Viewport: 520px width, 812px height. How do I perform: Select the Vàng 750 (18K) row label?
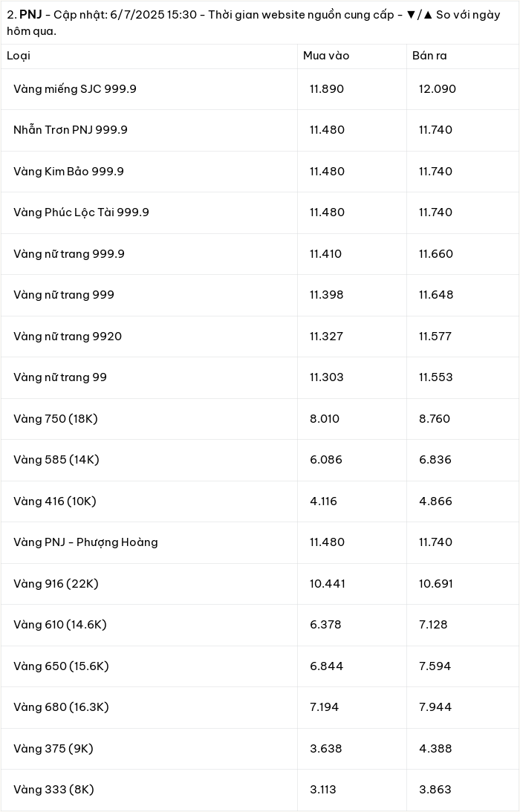pyautogui.click(x=56, y=419)
